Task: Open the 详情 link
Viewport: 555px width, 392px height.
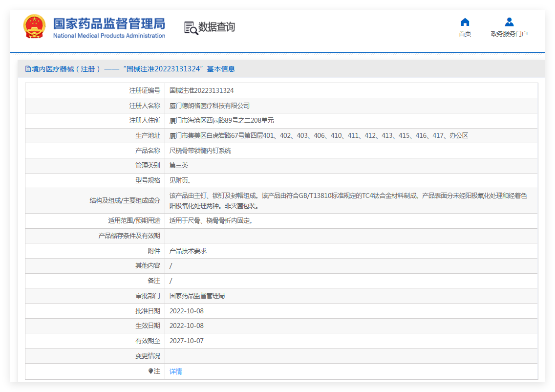Action: pyautogui.click(x=175, y=371)
